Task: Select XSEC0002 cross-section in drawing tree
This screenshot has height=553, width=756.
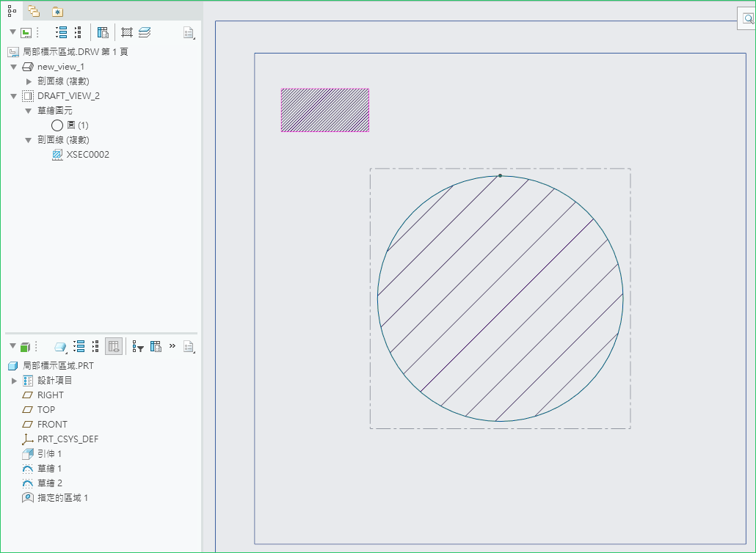Action: coord(87,155)
